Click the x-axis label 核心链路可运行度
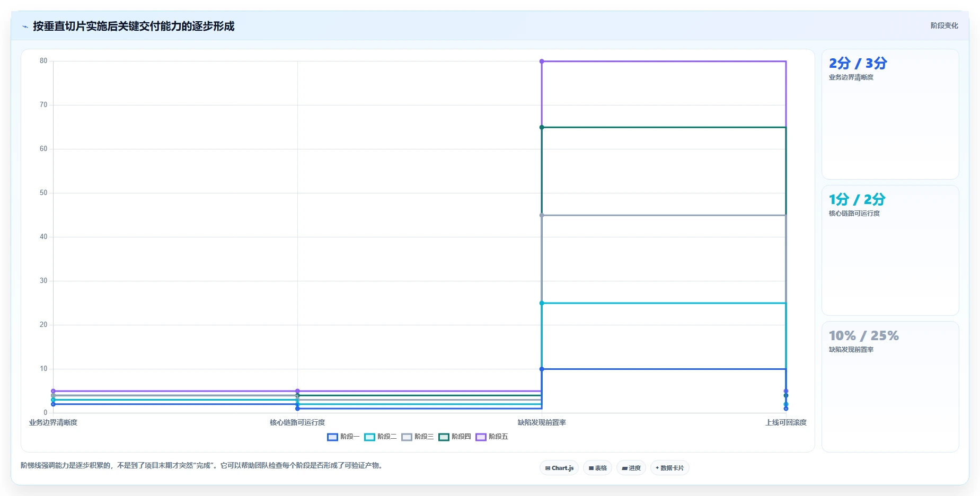Viewport: 980px width, 496px height. 297,422
